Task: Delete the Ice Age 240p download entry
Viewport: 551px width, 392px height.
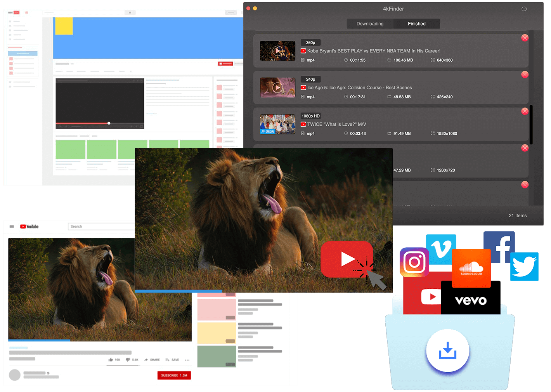Action: 525,75
